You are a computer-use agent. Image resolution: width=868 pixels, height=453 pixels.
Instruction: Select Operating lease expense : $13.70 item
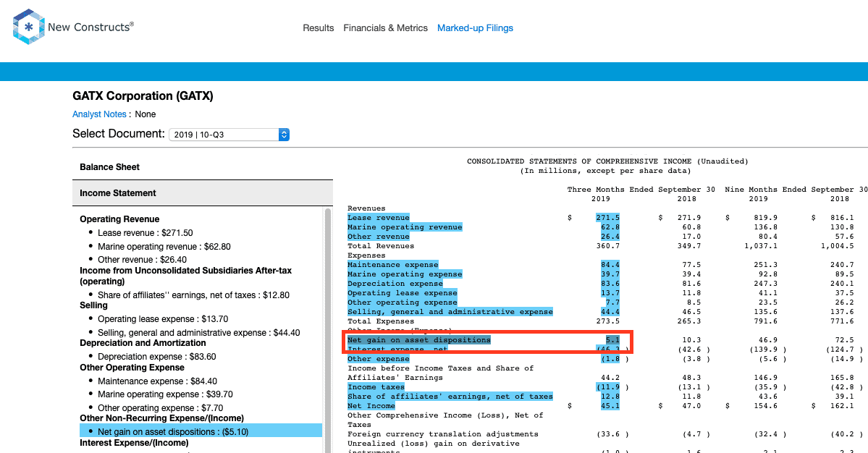pos(163,319)
